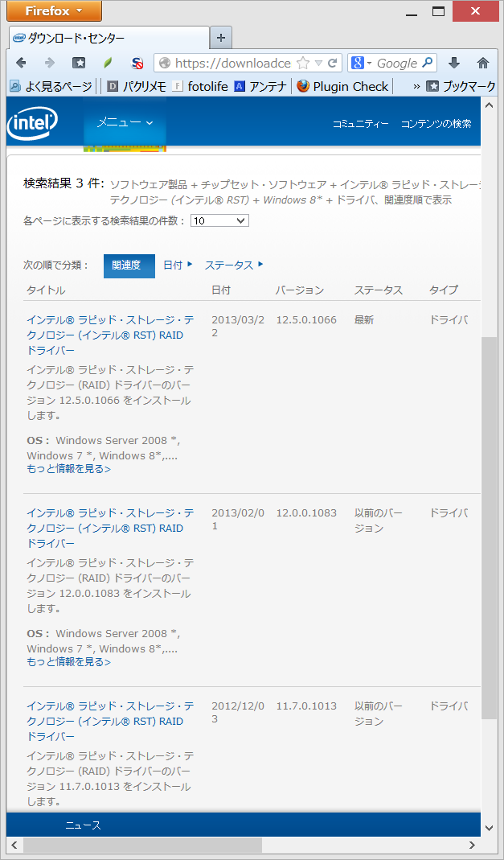Expand the メニュー dropdown
504x860 pixels.
point(125,123)
